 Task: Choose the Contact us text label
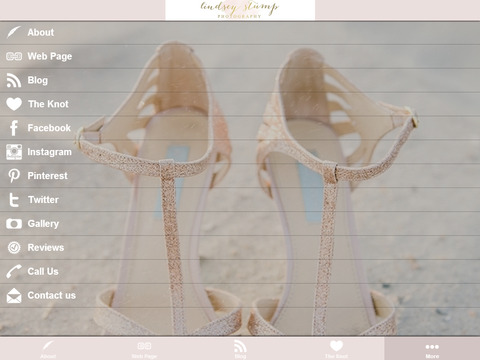(52, 295)
